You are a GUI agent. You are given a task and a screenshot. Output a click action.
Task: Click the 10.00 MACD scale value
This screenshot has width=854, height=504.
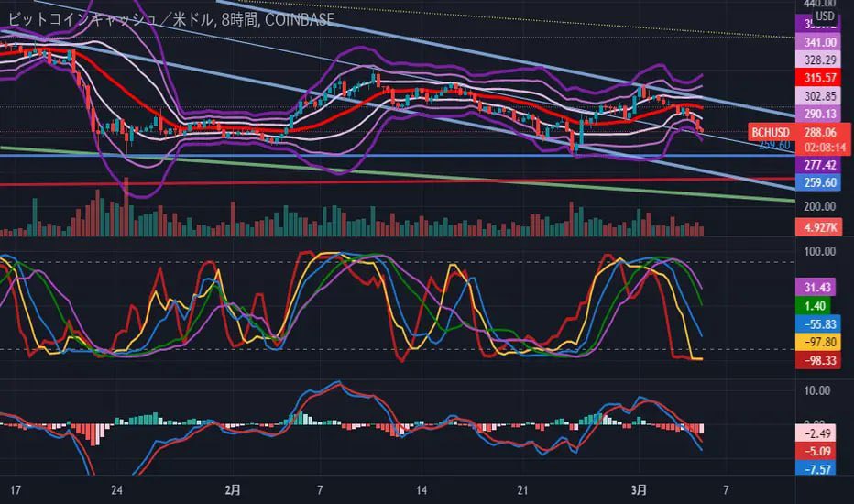pyautogui.click(x=816, y=390)
